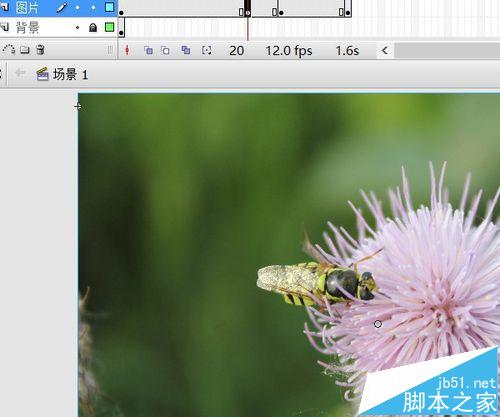Create a new layer folder

(x=25, y=50)
